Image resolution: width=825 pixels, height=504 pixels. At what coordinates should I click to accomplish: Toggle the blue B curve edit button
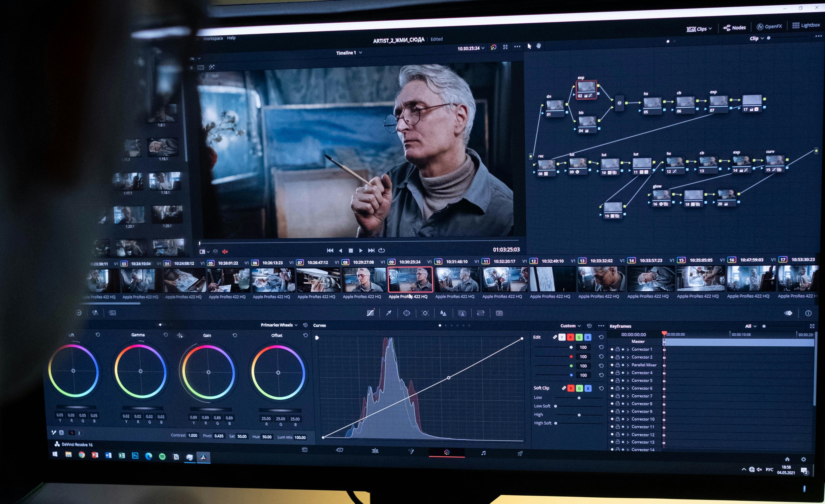588,337
